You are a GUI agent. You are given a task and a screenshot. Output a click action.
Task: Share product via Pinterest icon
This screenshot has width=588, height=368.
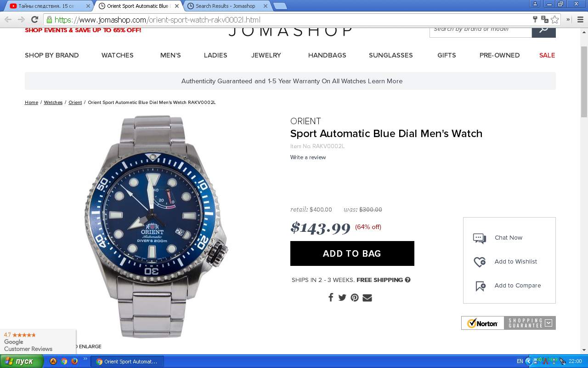click(355, 298)
